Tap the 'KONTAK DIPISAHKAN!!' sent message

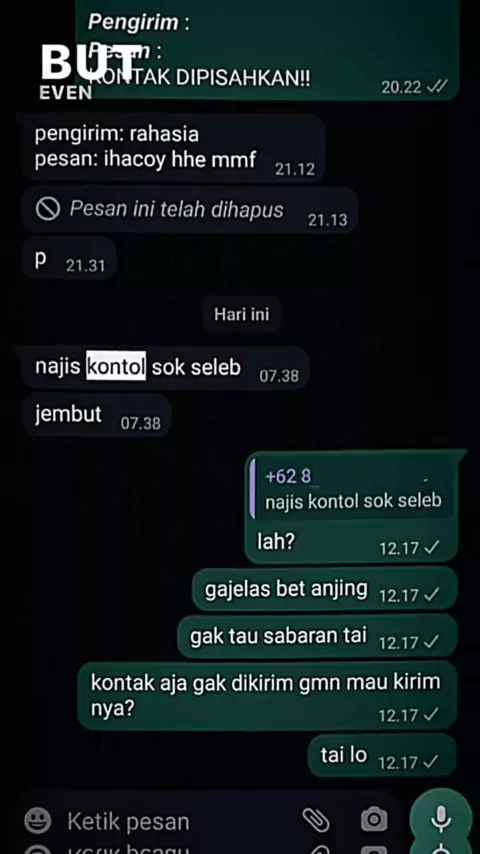268,50
